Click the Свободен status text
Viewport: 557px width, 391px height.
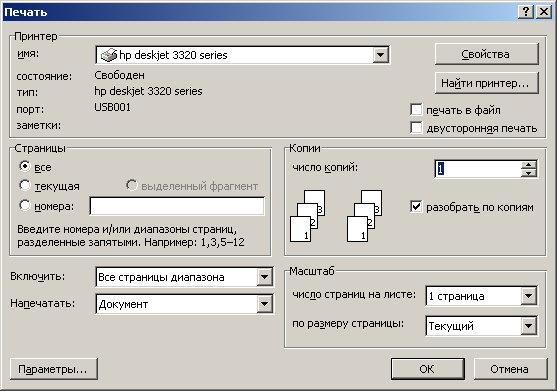(x=119, y=75)
